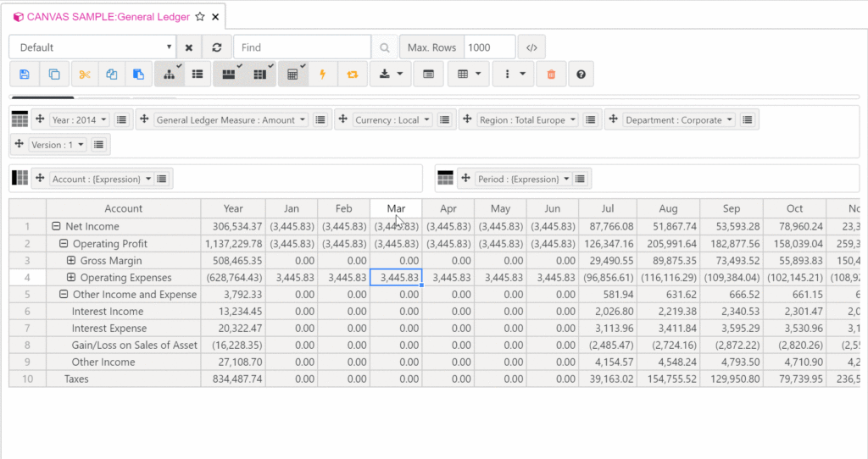Collapse the Net Income row
The image size is (868, 459).
[57, 227]
